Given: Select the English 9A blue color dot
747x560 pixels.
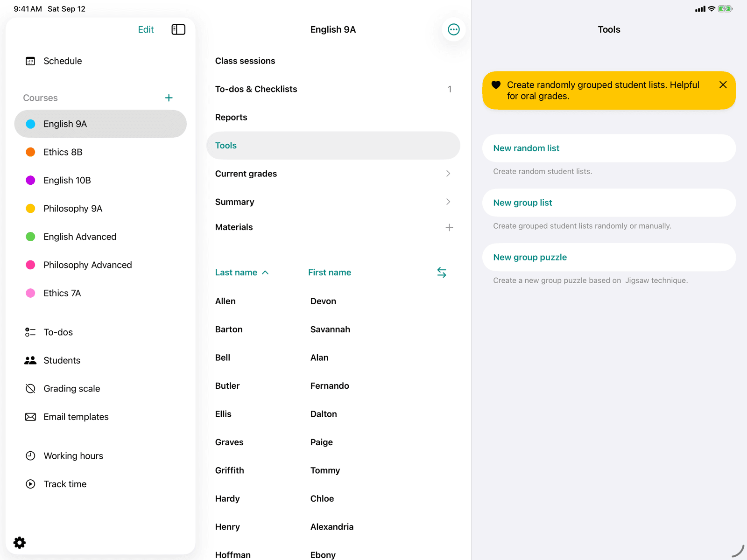Looking at the screenshot, I should click(x=30, y=124).
